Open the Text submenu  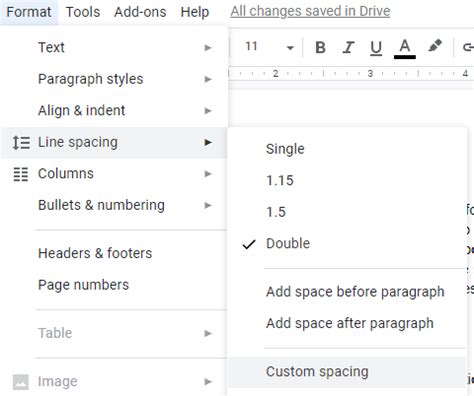click(114, 47)
